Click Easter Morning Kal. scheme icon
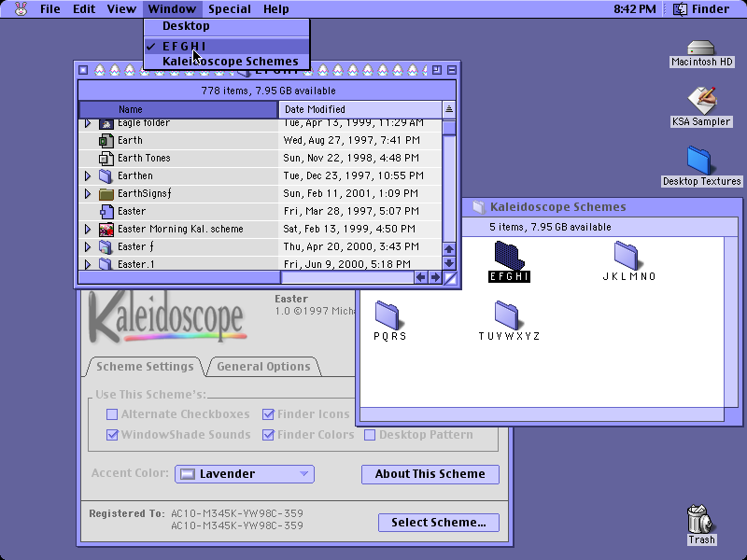747x560 pixels. point(106,229)
